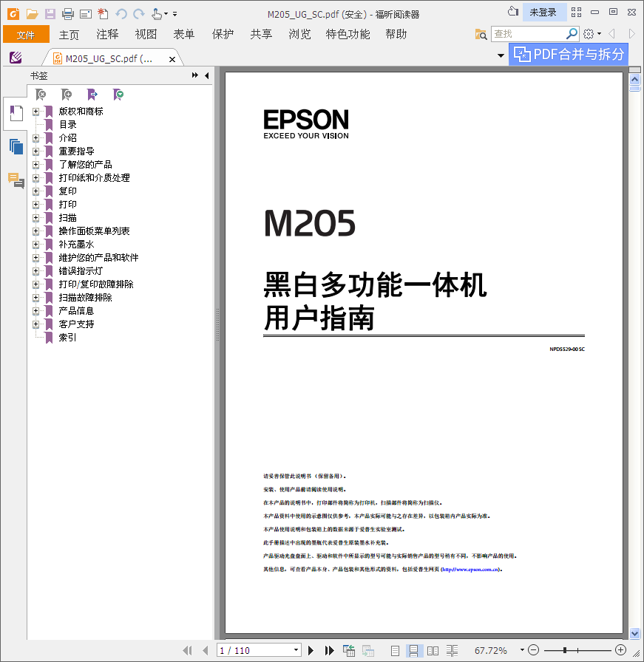The height and width of the screenshot is (662, 644).
Task: Click the Redo arrow icon
Action: coord(138,14)
